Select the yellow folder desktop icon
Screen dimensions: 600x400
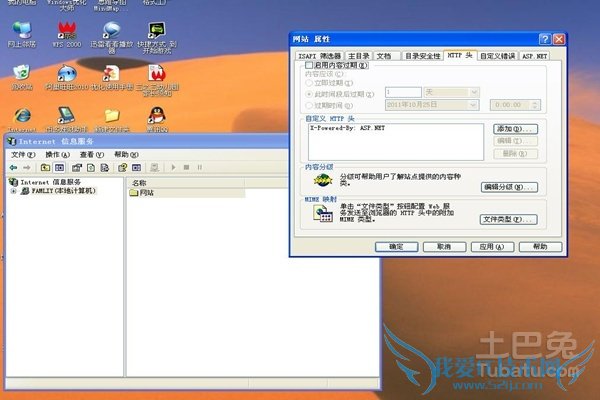point(112,119)
